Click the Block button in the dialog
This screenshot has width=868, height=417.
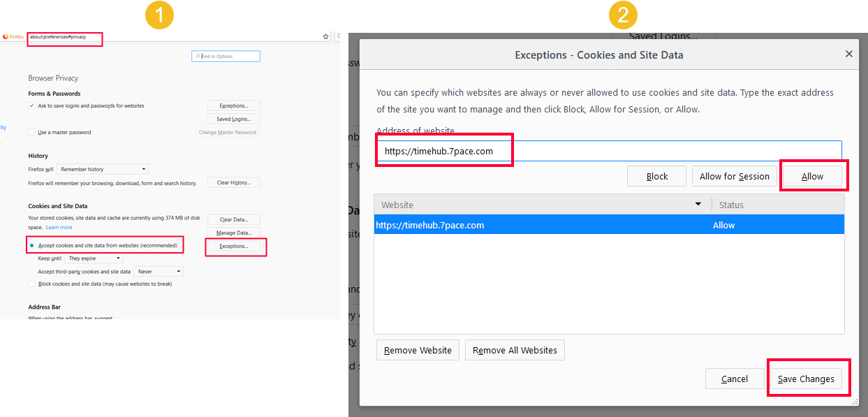657,176
